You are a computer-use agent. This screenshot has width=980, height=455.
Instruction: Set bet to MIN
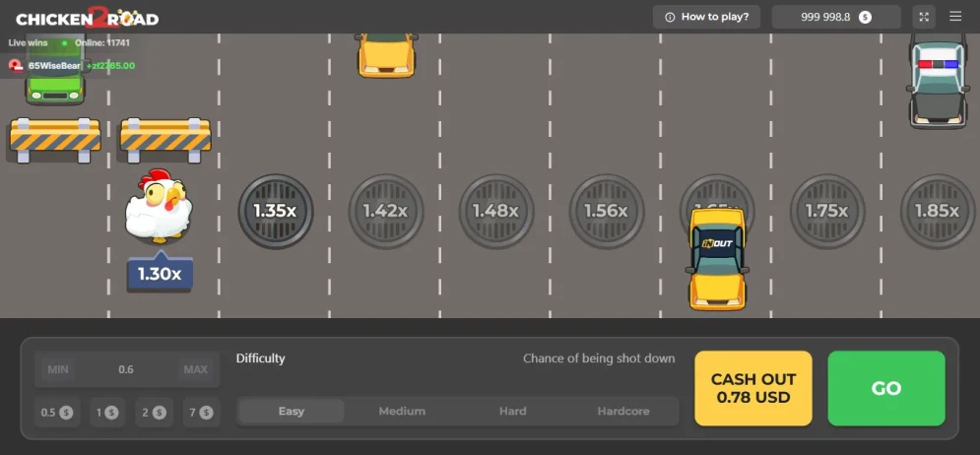58,369
